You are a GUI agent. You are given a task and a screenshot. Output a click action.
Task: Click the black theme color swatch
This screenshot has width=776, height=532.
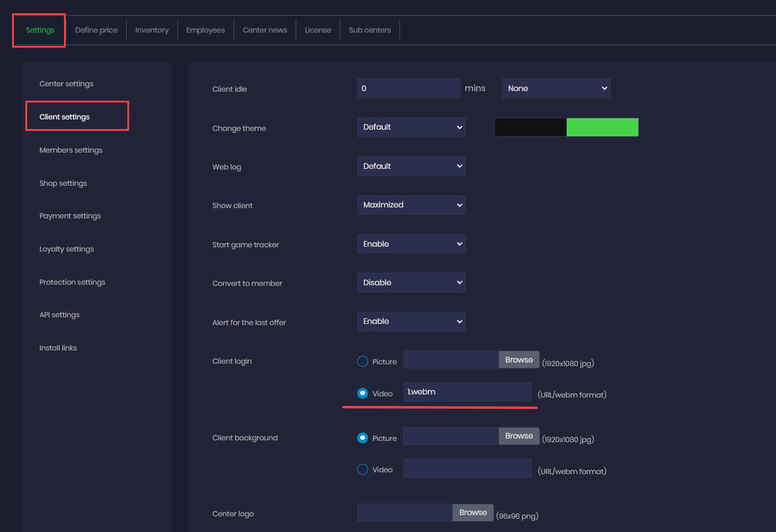coord(530,127)
